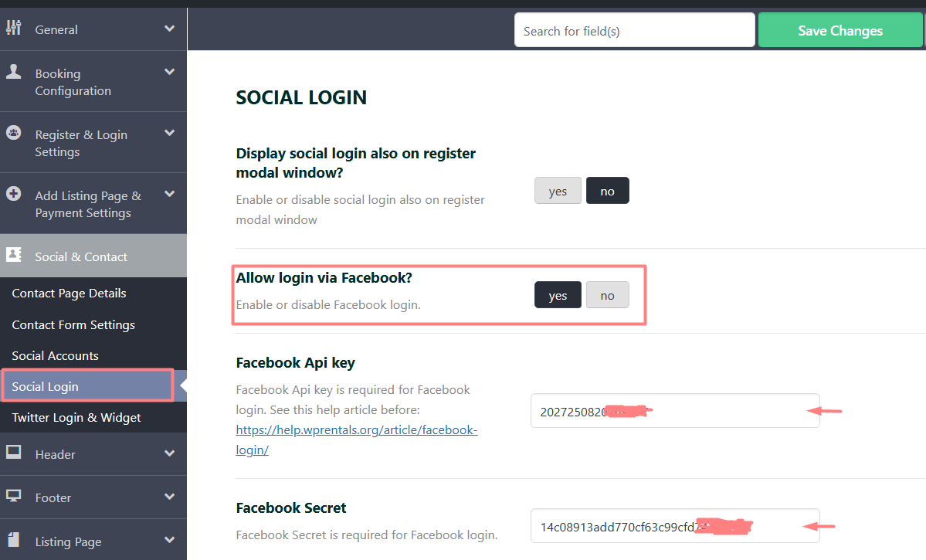Click the 'Facebook Secret' label
The image size is (926, 560).
click(291, 508)
